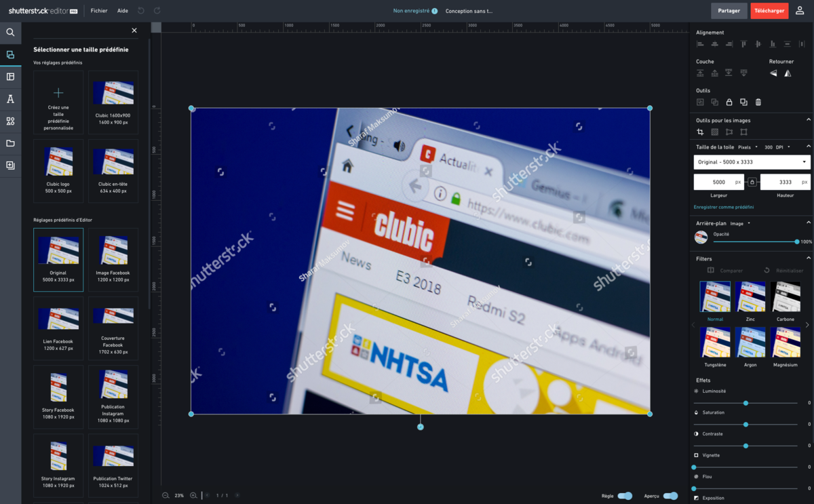
Task: Toggle the Aperçu preview switch
Action: click(670, 496)
